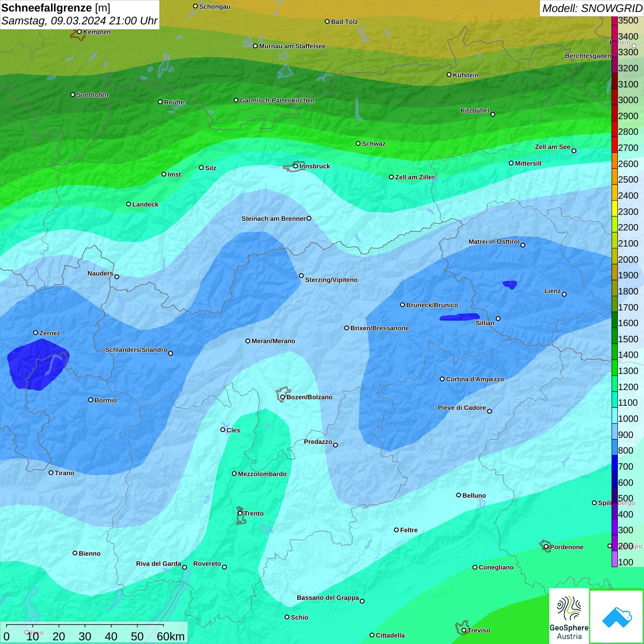Click the date Samstag, 09.03.2024 21:00 Uhr
The height and width of the screenshot is (644, 644).
coord(79,21)
